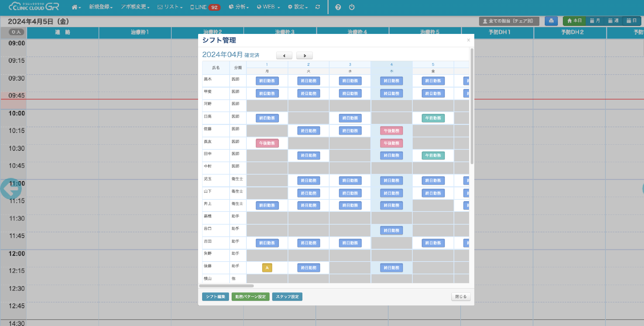Go to previous month in shift manager
The image size is (644, 326).
tap(284, 56)
